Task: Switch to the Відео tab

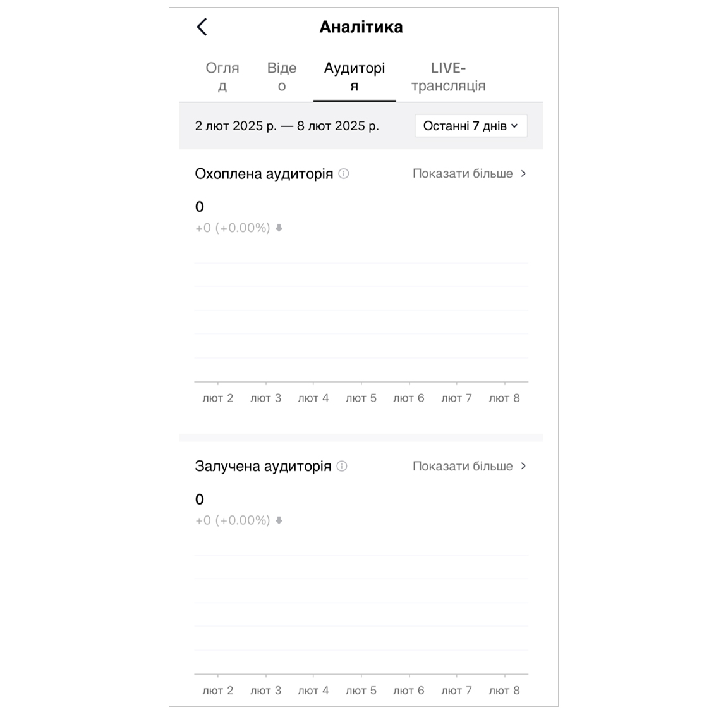Action: pyautogui.click(x=282, y=77)
